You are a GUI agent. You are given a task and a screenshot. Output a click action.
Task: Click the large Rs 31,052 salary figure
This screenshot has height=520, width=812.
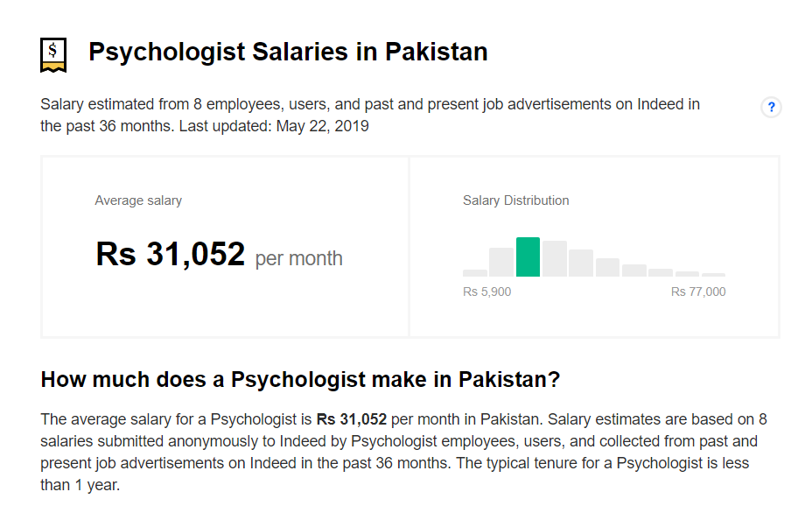point(170,254)
